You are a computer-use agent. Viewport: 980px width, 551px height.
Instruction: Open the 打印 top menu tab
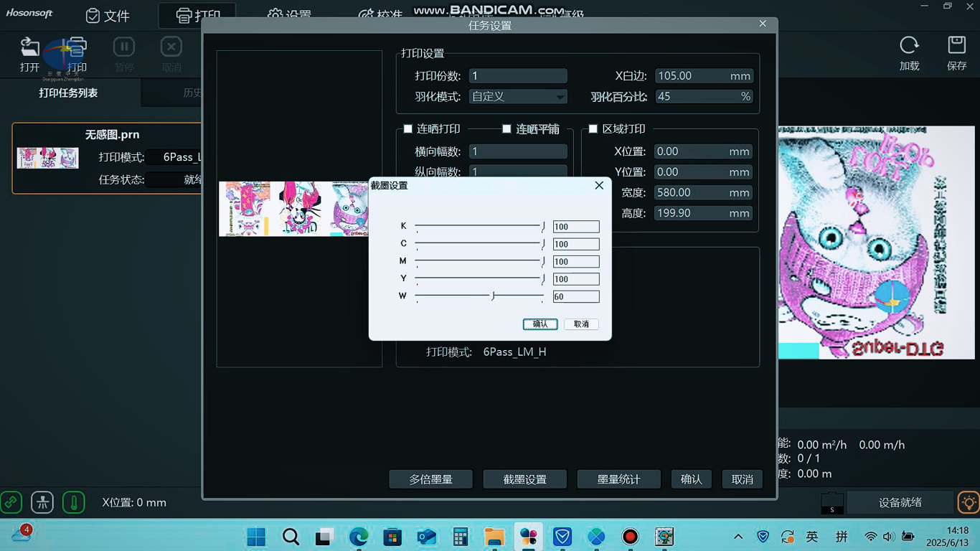(x=198, y=16)
